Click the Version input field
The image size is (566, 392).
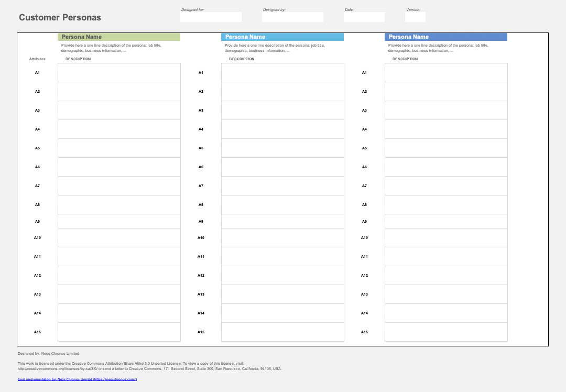pos(415,17)
